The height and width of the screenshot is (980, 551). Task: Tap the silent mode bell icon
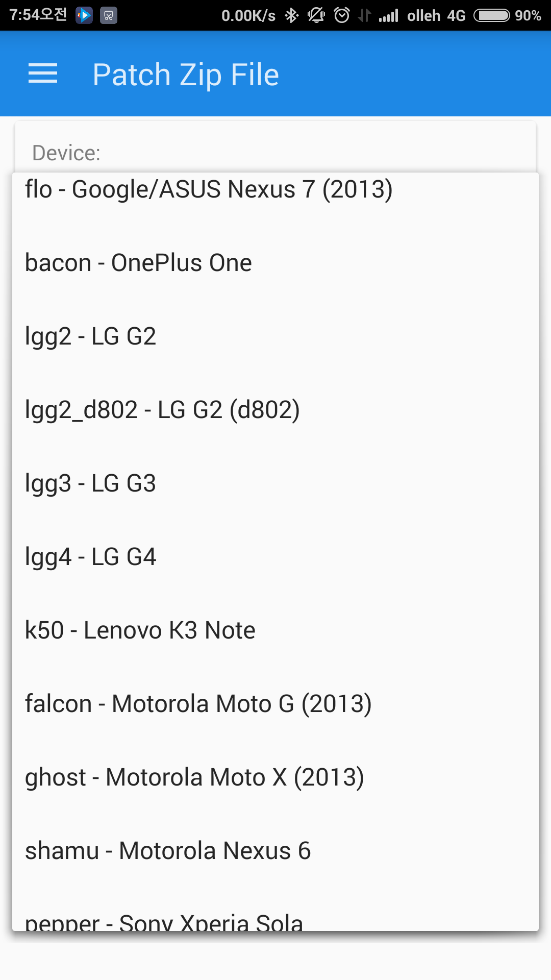pos(316,15)
